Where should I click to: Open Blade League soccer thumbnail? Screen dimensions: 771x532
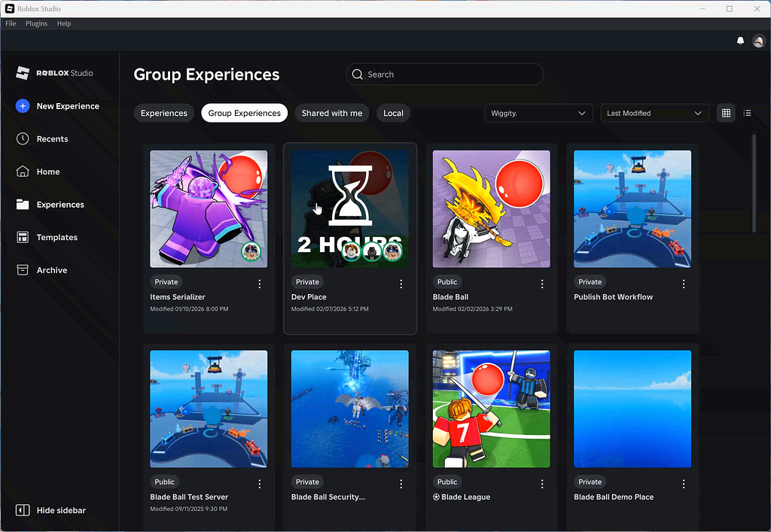tap(491, 409)
